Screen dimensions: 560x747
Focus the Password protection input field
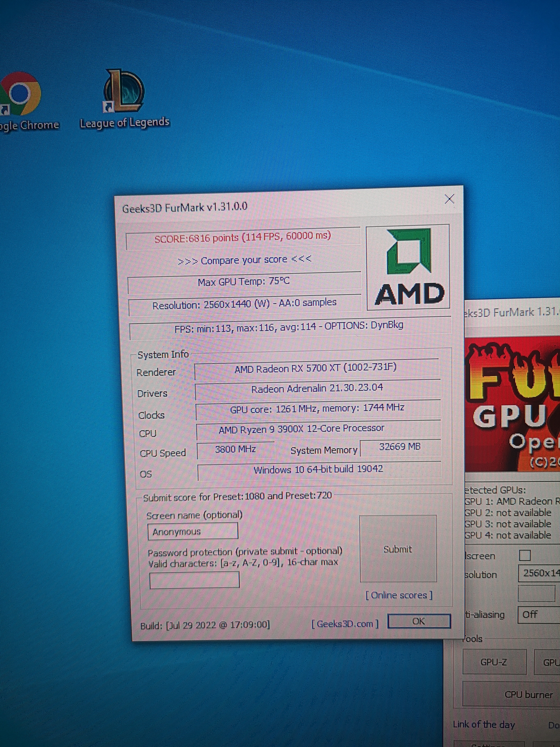point(194,580)
